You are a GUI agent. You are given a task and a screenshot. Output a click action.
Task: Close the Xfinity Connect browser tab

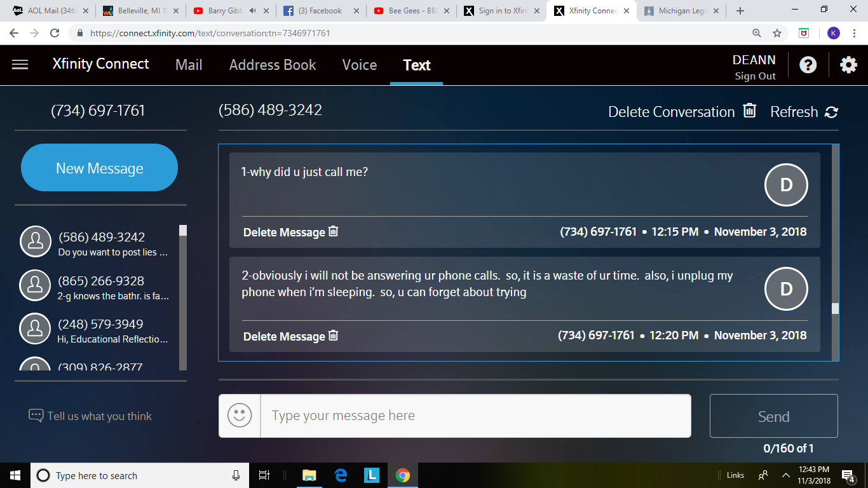pyautogui.click(x=626, y=11)
